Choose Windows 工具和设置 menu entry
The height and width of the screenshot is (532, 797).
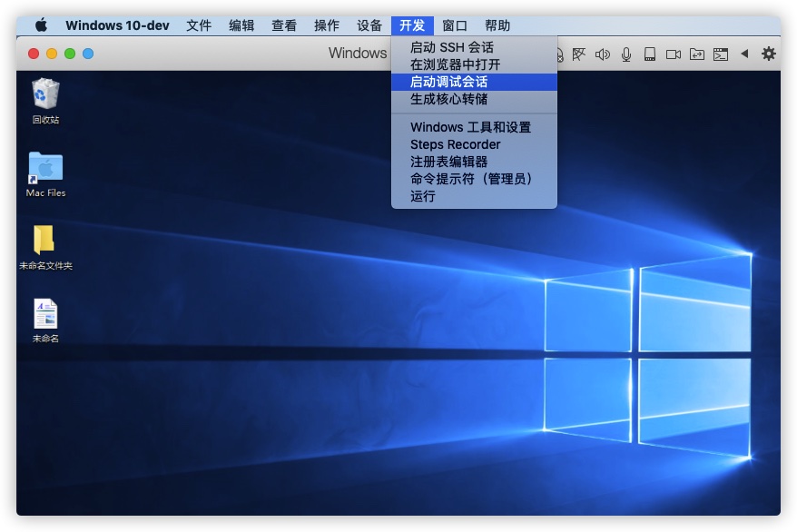point(474,127)
